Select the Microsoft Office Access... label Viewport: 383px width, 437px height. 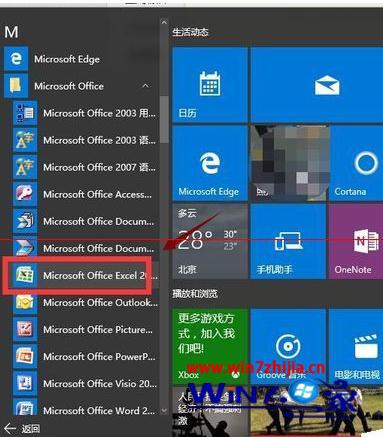[97, 194]
